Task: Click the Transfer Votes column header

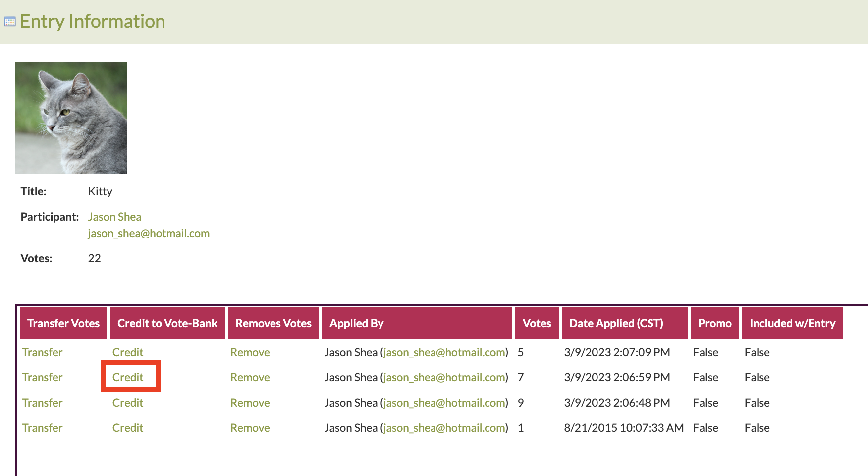Action: click(63, 323)
